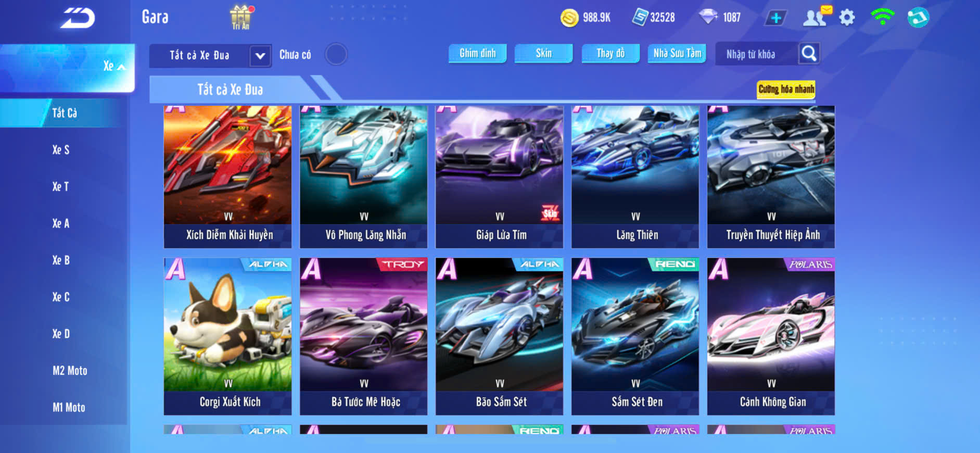Tap the green Wi-Fi signal icon
This screenshot has width=980, height=453.
[882, 17]
